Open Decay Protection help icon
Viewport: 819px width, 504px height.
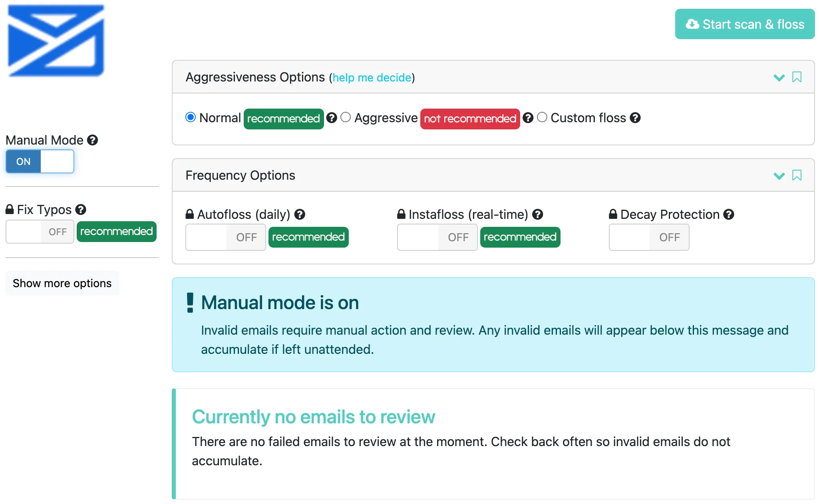(729, 214)
